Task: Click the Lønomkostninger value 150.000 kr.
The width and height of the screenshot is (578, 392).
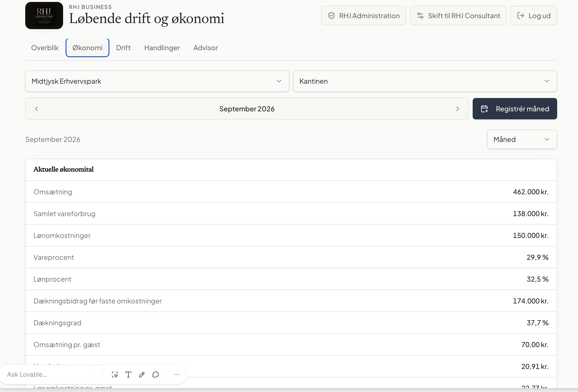Action: click(530, 235)
